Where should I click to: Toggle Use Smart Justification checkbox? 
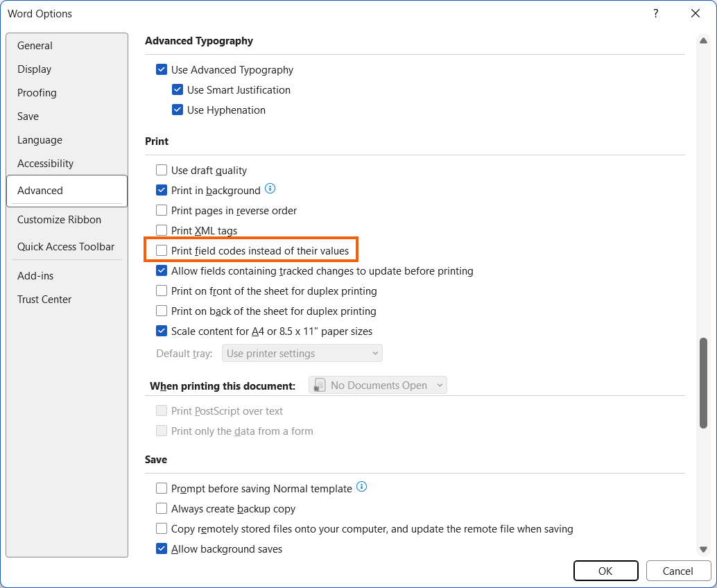point(178,89)
